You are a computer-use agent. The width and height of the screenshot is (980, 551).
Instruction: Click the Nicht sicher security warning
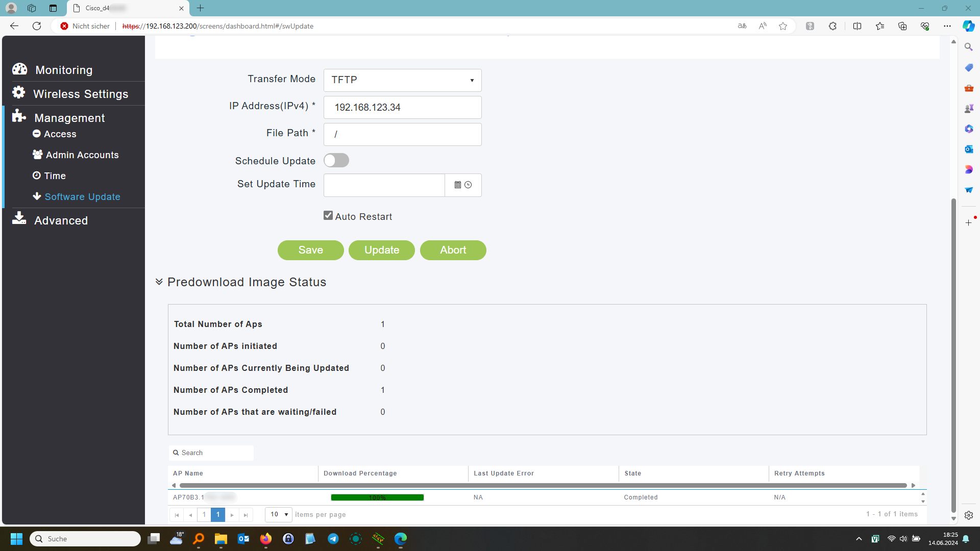click(x=85, y=26)
